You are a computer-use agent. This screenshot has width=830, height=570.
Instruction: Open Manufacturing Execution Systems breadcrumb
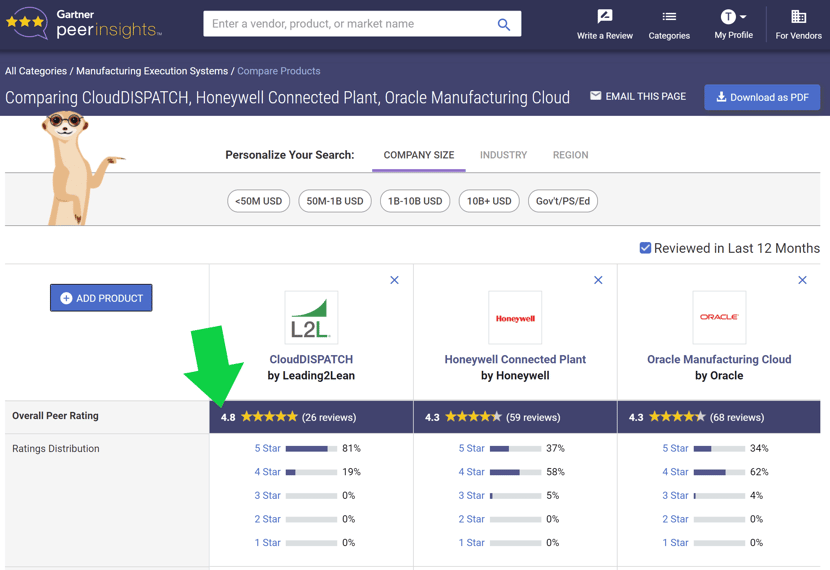[x=152, y=71]
